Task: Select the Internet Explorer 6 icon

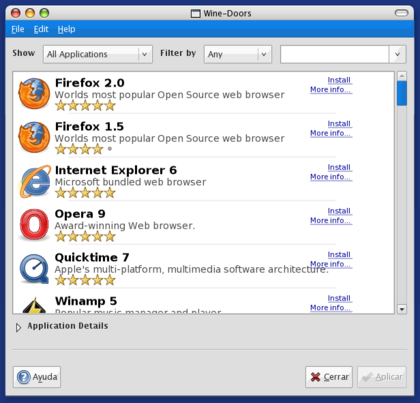Action: point(35,181)
